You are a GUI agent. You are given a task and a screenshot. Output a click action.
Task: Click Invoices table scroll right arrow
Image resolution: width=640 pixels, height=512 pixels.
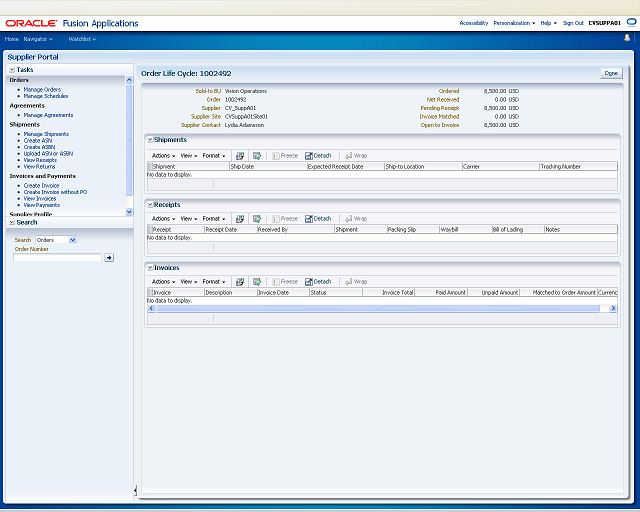point(613,309)
